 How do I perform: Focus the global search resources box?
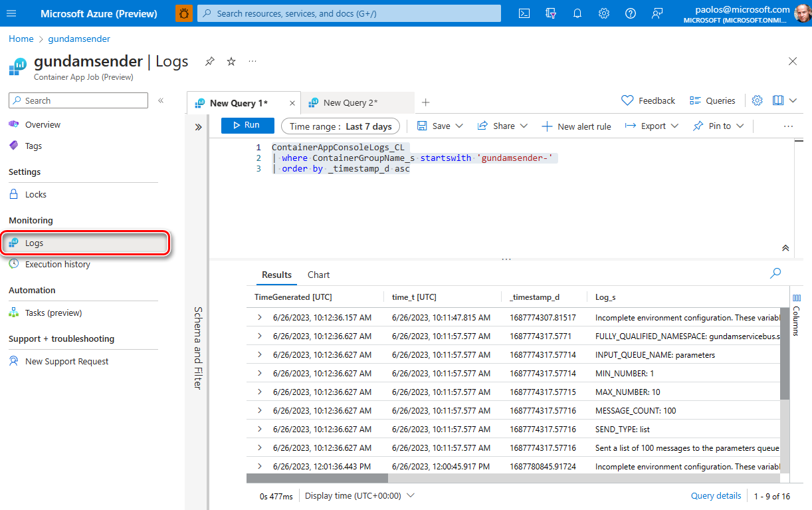[349, 13]
